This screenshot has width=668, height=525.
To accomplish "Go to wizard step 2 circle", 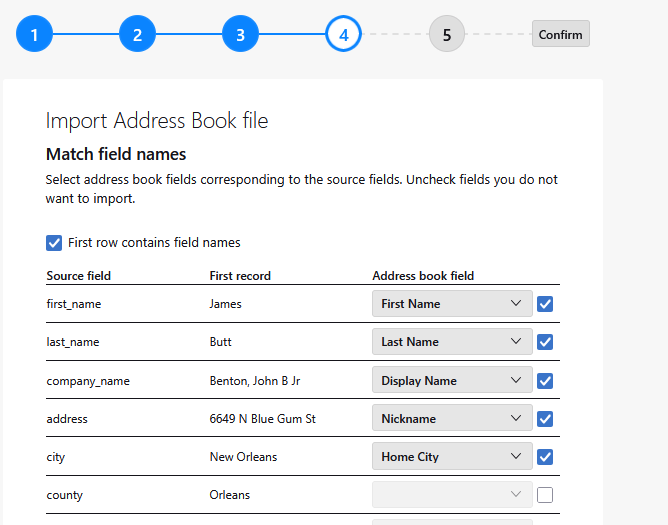I will coord(137,34).
